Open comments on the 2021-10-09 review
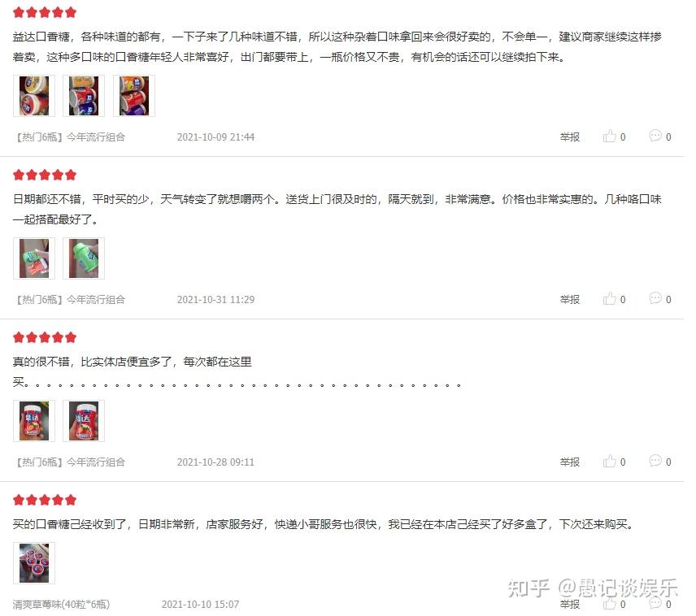This screenshot has height=616, width=696. [660, 137]
